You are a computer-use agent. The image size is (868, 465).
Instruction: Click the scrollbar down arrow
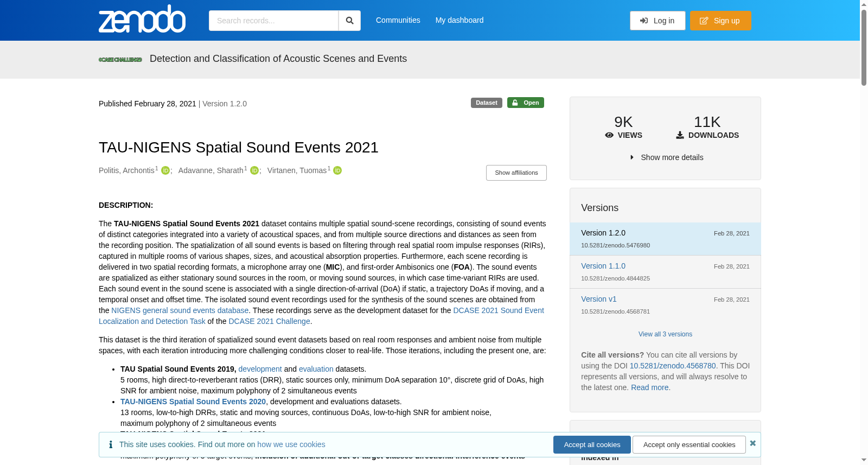coord(864,460)
